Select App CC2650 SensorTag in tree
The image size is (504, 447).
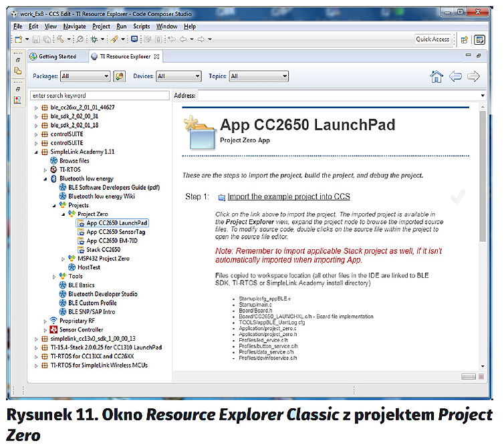click(x=117, y=232)
